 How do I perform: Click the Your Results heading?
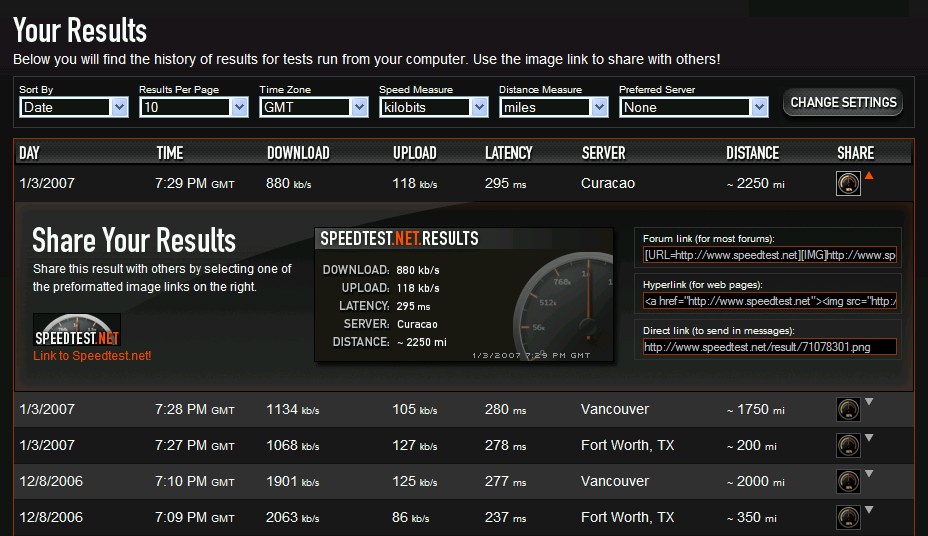(x=80, y=30)
